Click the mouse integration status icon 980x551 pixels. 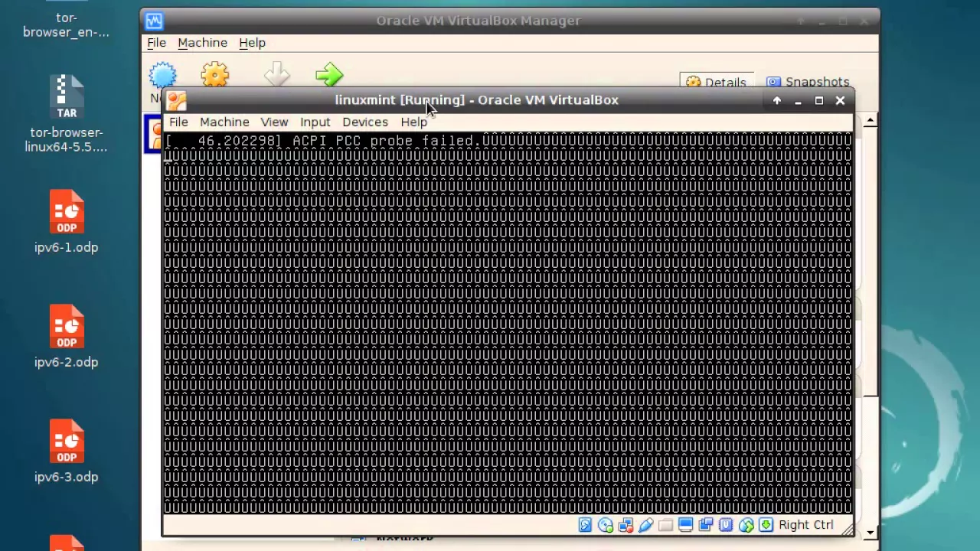click(x=746, y=525)
